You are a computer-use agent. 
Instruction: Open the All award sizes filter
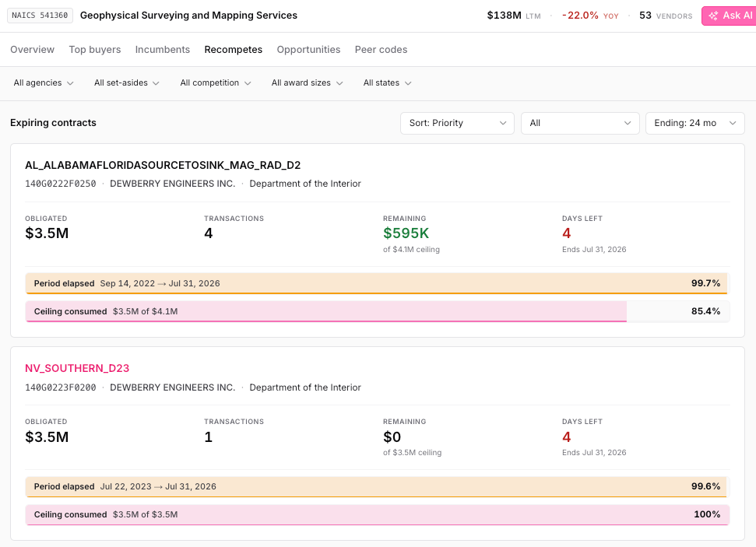click(307, 83)
